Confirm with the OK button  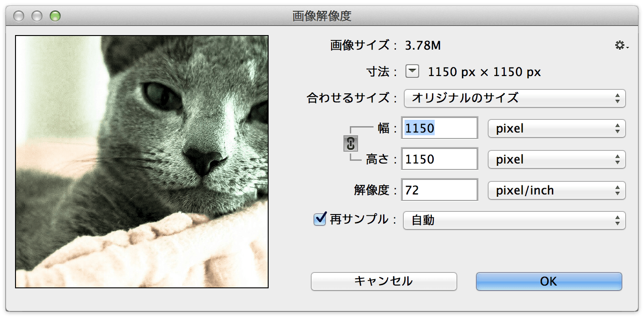pos(549,281)
